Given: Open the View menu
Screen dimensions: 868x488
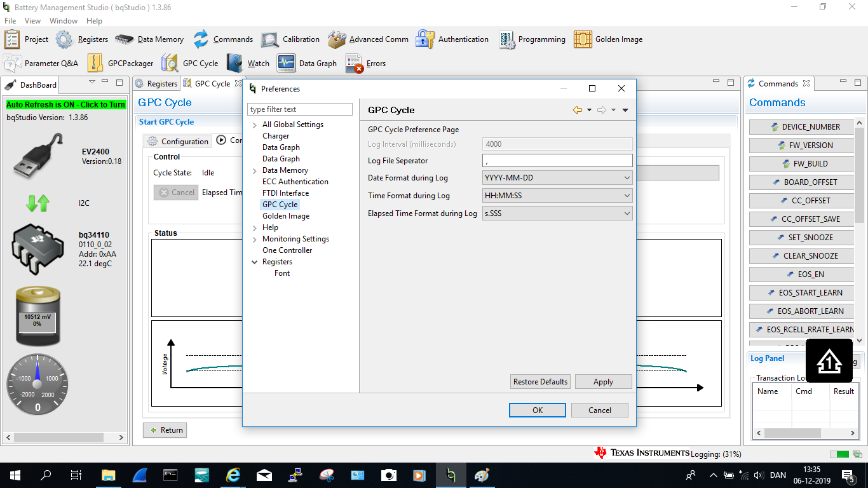Looking at the screenshot, I should (x=32, y=21).
